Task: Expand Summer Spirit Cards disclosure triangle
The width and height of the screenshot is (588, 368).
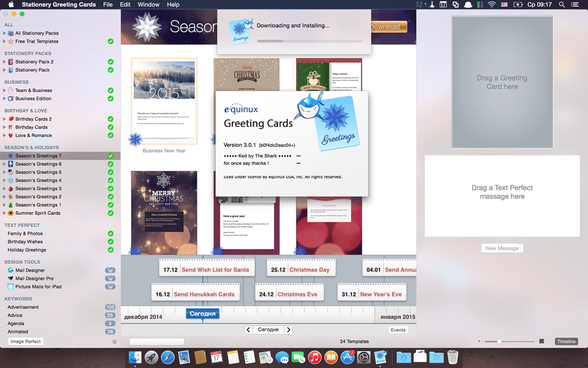Action: (x=4, y=213)
